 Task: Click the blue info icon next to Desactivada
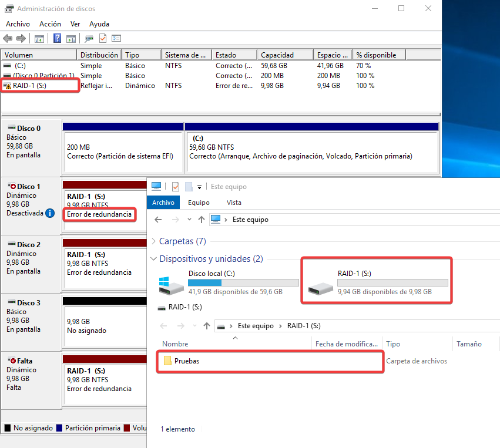51,213
